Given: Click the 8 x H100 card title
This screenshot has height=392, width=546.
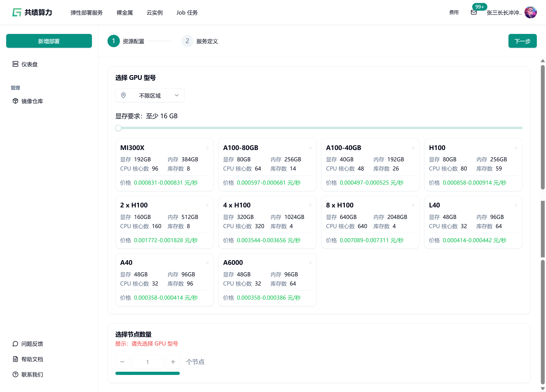Looking at the screenshot, I should pos(340,205).
